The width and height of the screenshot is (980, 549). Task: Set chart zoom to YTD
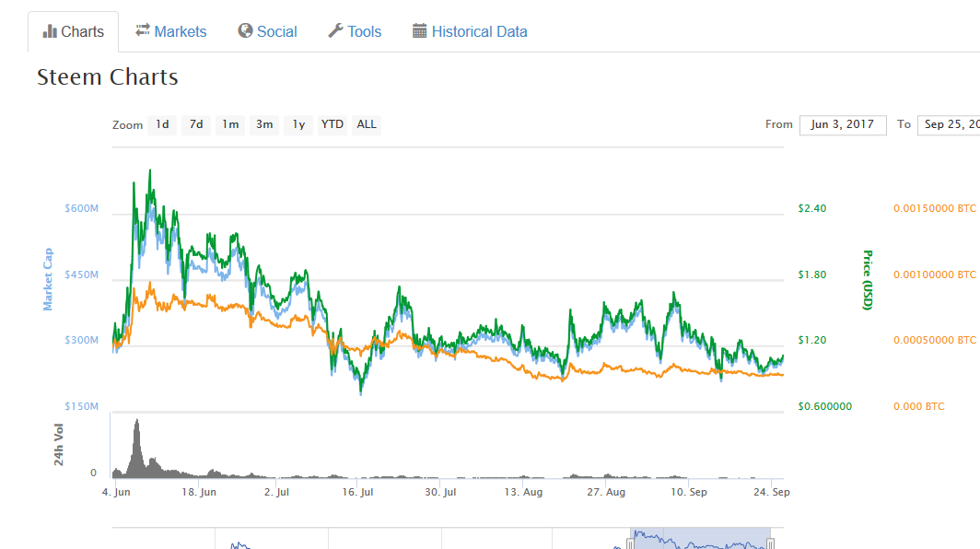tap(332, 124)
